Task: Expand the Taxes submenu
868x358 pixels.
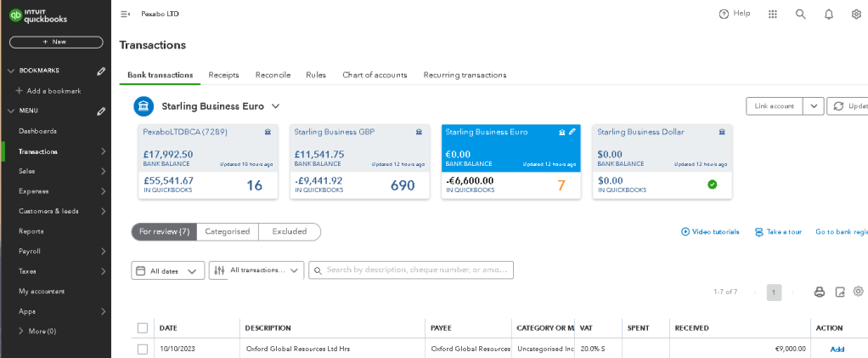Action: point(103,271)
